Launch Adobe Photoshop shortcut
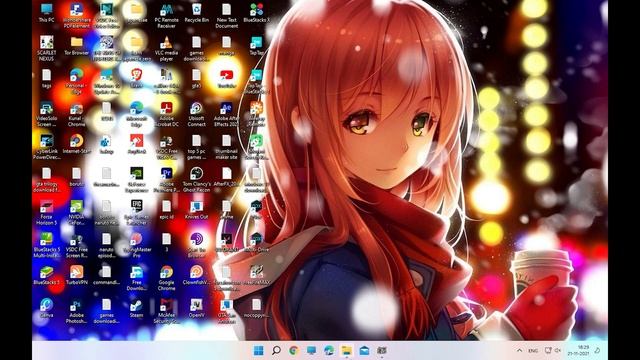 [x=76, y=311]
